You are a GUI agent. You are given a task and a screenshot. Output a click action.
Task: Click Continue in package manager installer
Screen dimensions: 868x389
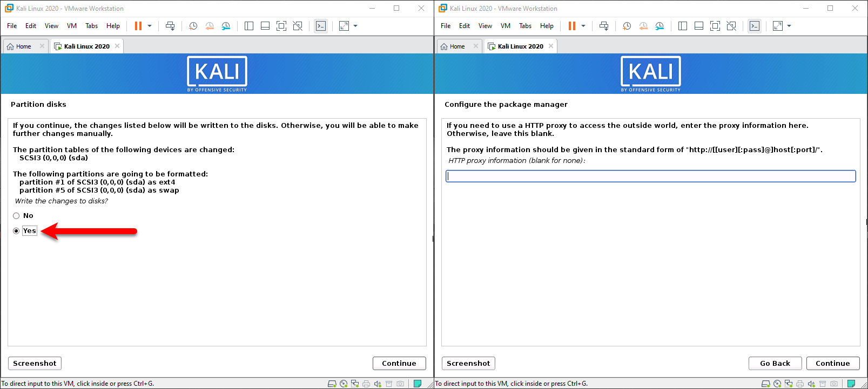pos(833,363)
